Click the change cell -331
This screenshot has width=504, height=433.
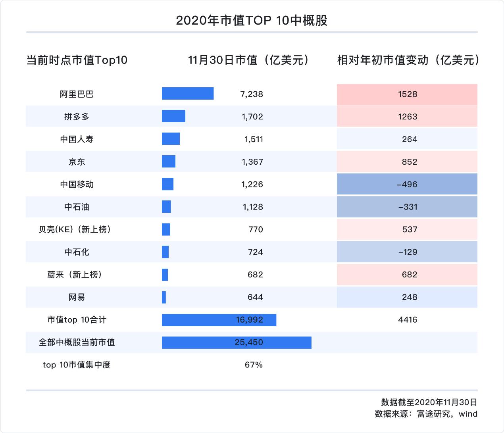click(x=407, y=207)
